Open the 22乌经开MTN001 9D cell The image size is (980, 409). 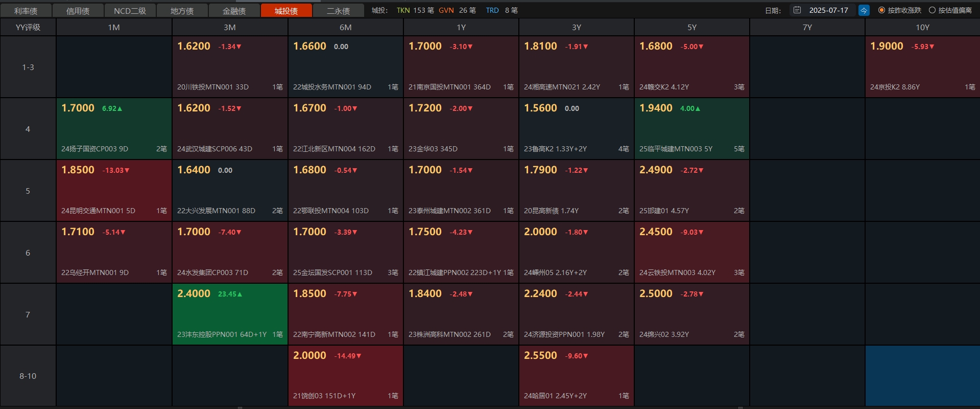(114, 253)
